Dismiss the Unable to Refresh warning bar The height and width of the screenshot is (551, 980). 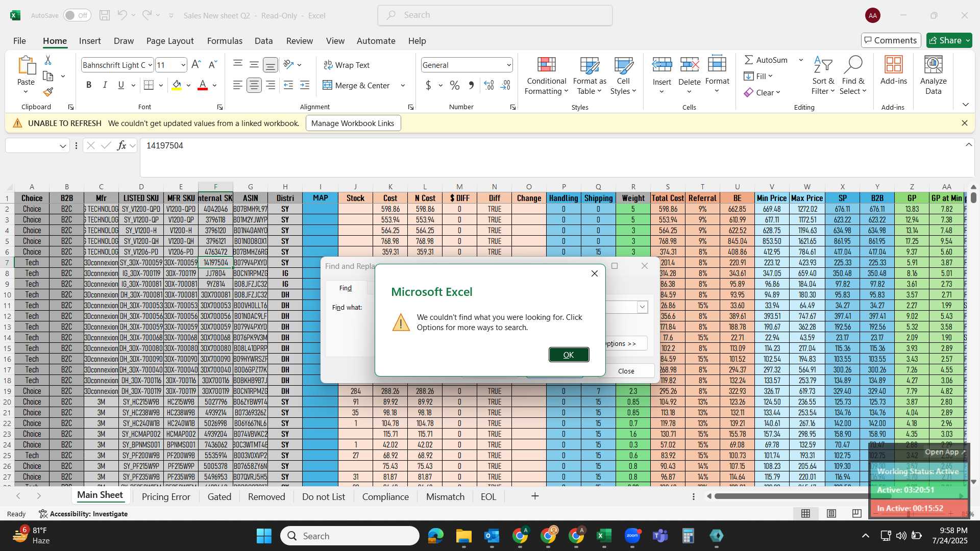pos(964,123)
